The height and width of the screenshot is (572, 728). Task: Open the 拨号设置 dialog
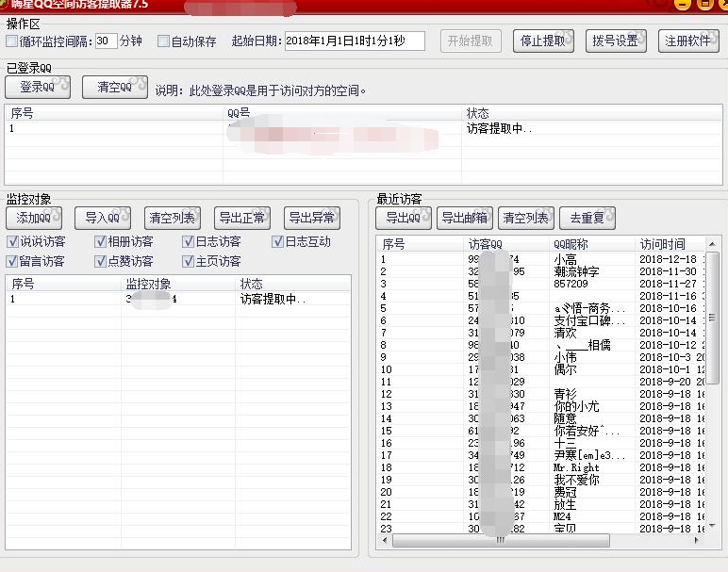coord(616,41)
